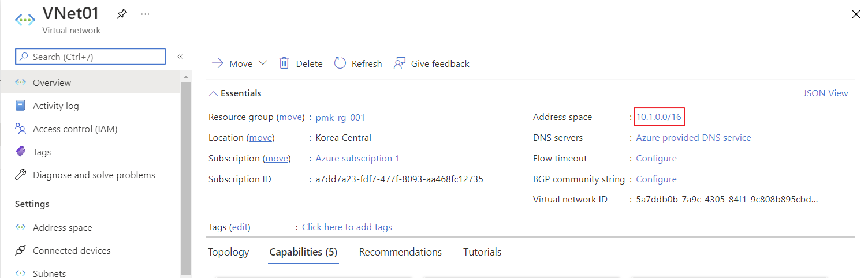Click the Connected devices plug icon
The image size is (868, 278).
21,250
